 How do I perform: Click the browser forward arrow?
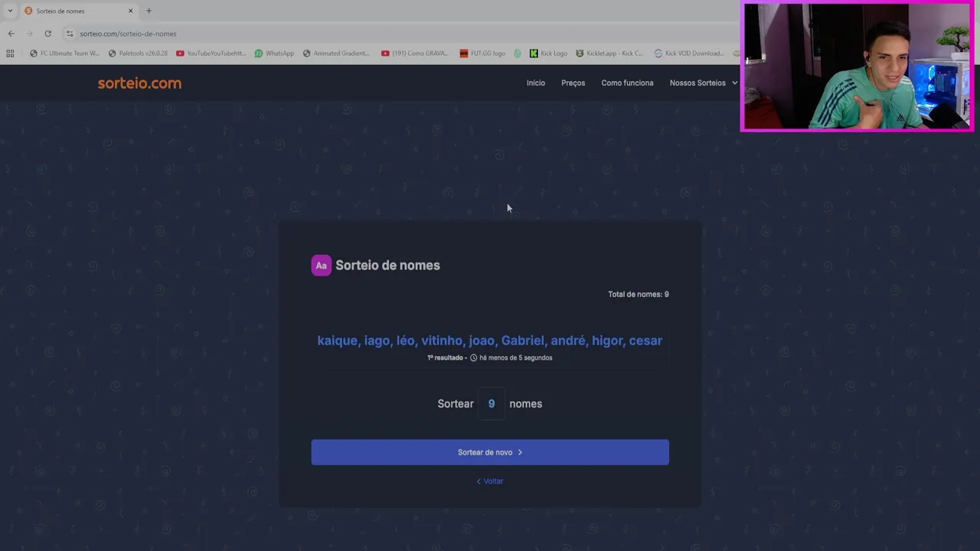point(29,34)
